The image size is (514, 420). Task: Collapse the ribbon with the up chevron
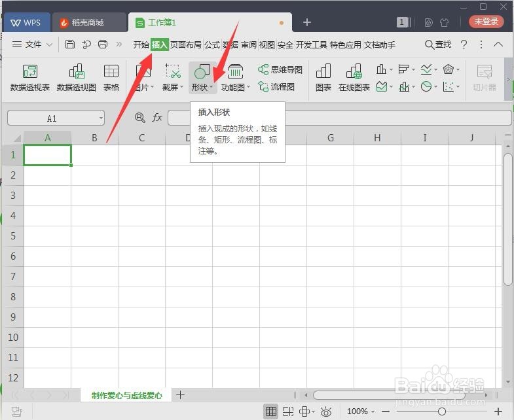(498, 44)
